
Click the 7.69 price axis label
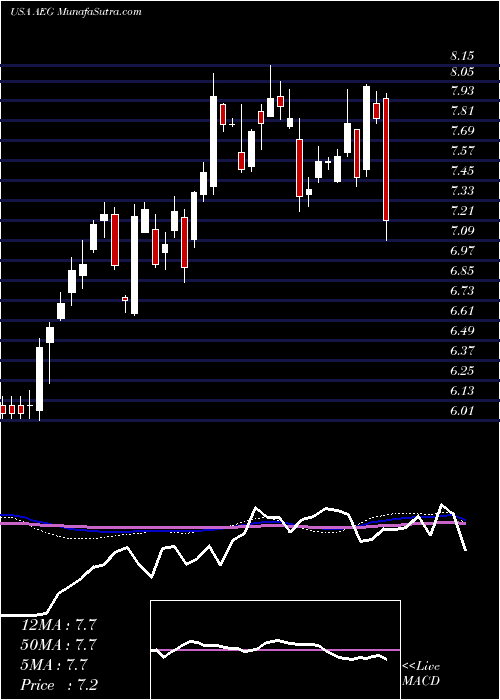coord(462,131)
